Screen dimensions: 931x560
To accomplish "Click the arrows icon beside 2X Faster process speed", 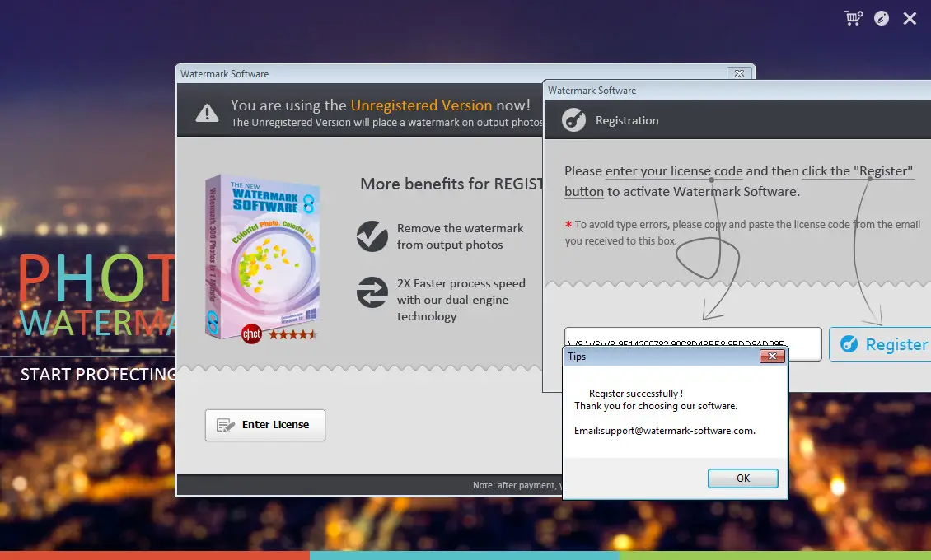I will [x=372, y=292].
